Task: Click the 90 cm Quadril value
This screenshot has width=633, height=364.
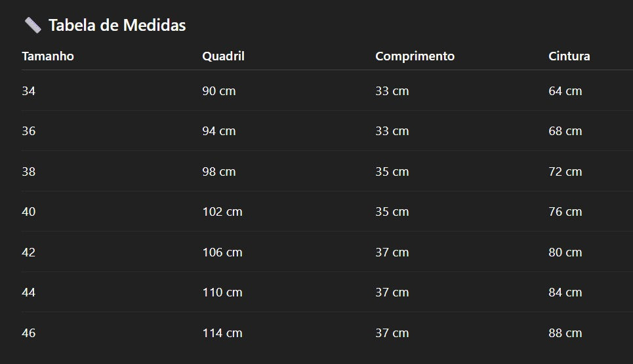Action: point(218,91)
